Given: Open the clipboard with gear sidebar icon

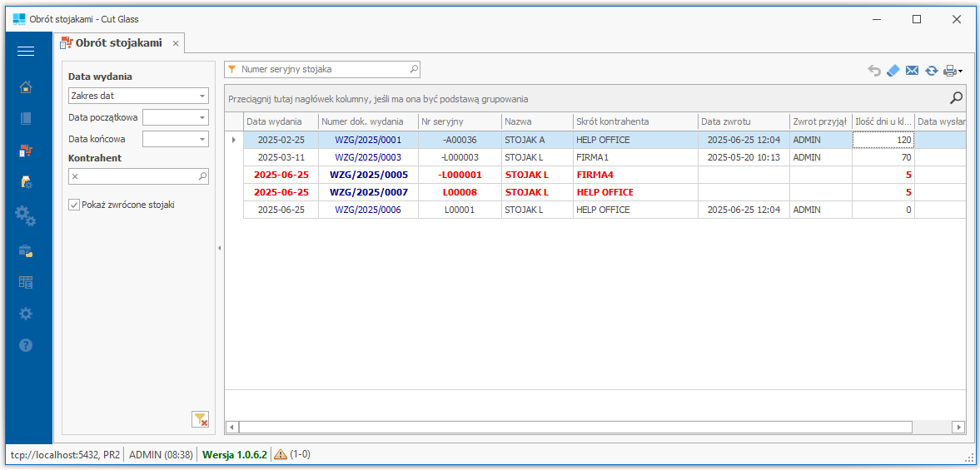Looking at the screenshot, I should (26, 183).
